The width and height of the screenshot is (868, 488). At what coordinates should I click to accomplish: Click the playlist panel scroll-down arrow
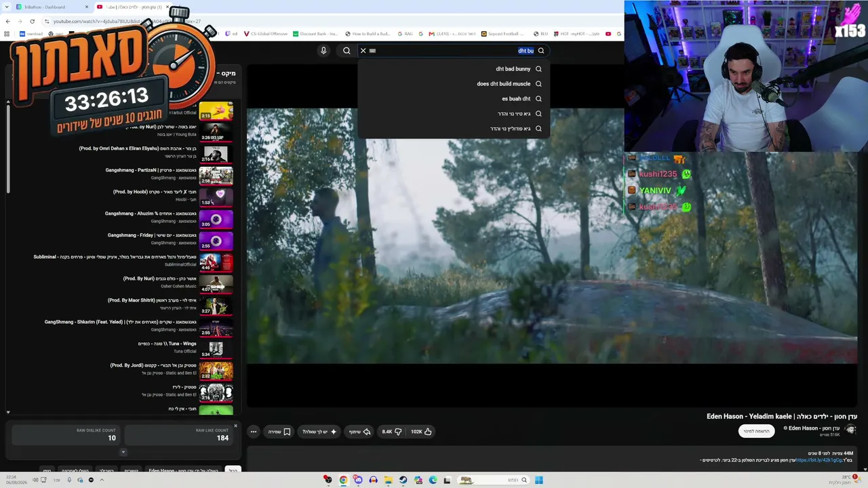click(x=8, y=411)
